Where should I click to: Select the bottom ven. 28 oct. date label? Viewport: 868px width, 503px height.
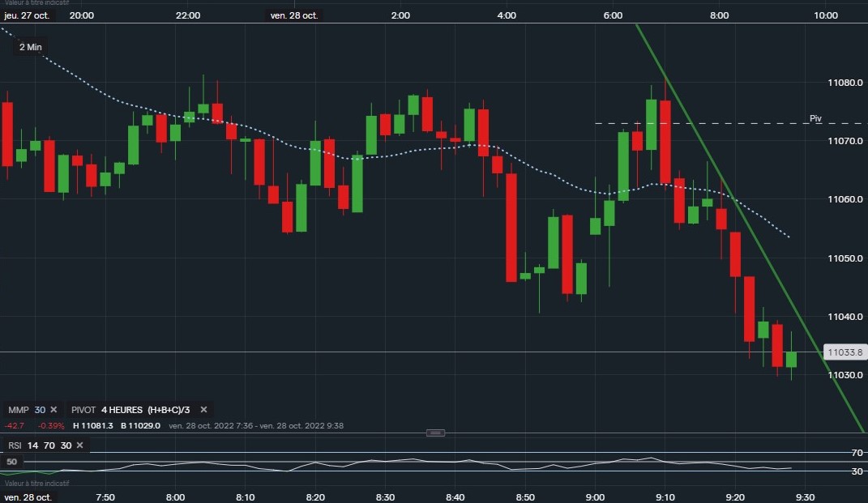click(28, 497)
